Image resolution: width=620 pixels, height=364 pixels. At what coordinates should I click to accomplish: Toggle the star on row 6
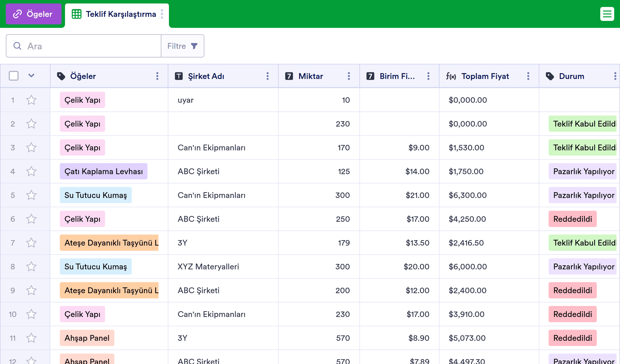pyautogui.click(x=31, y=219)
